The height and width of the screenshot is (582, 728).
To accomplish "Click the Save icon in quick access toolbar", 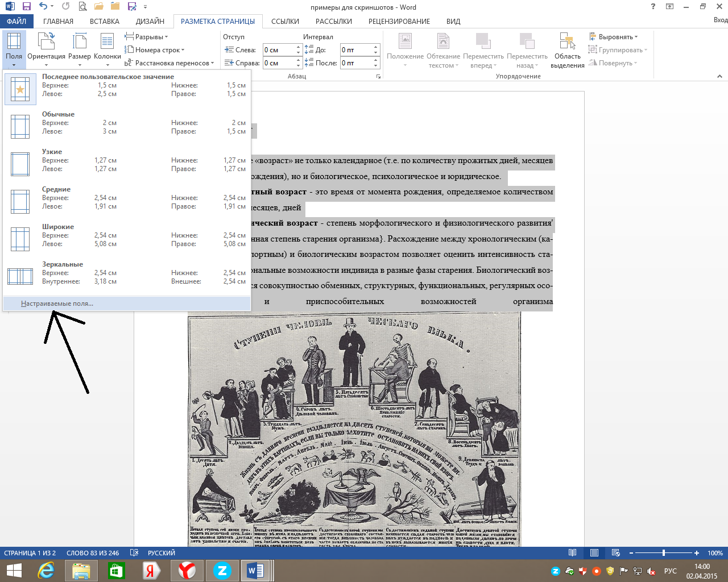I will click(27, 7).
